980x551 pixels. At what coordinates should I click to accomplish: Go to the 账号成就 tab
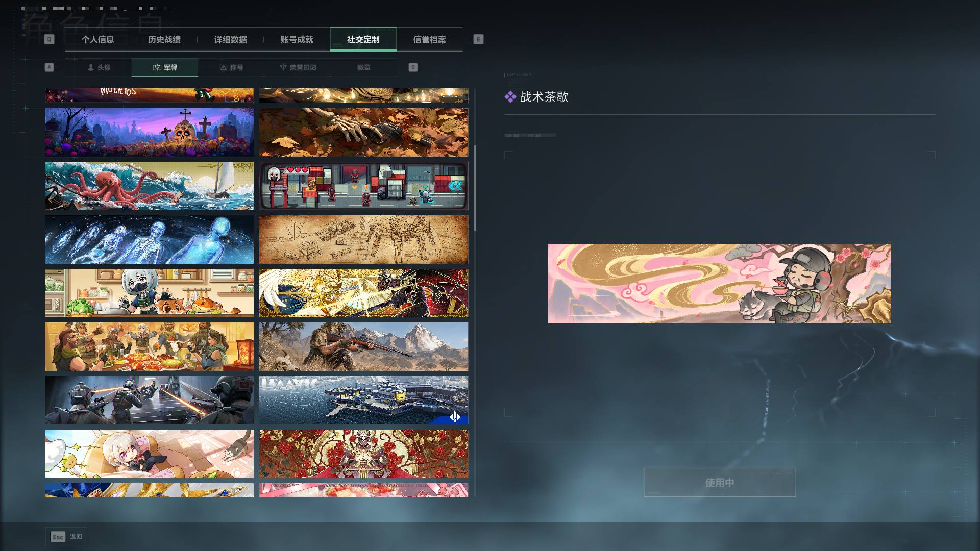(x=297, y=39)
